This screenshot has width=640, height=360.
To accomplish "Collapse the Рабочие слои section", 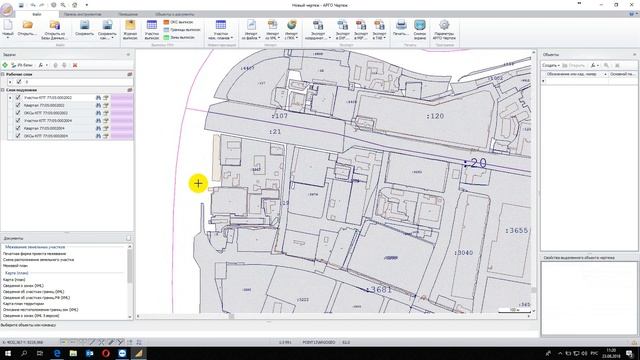I will tap(3, 74).
